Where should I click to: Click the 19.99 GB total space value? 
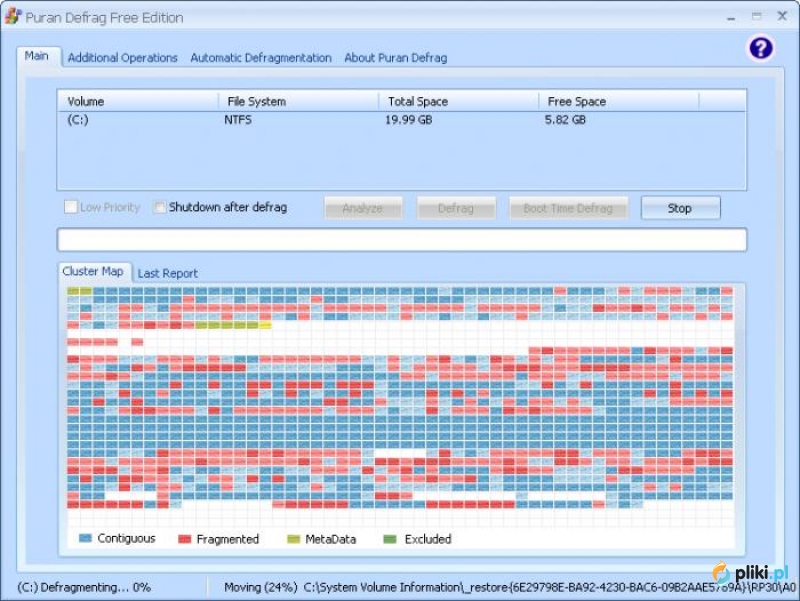(x=408, y=120)
